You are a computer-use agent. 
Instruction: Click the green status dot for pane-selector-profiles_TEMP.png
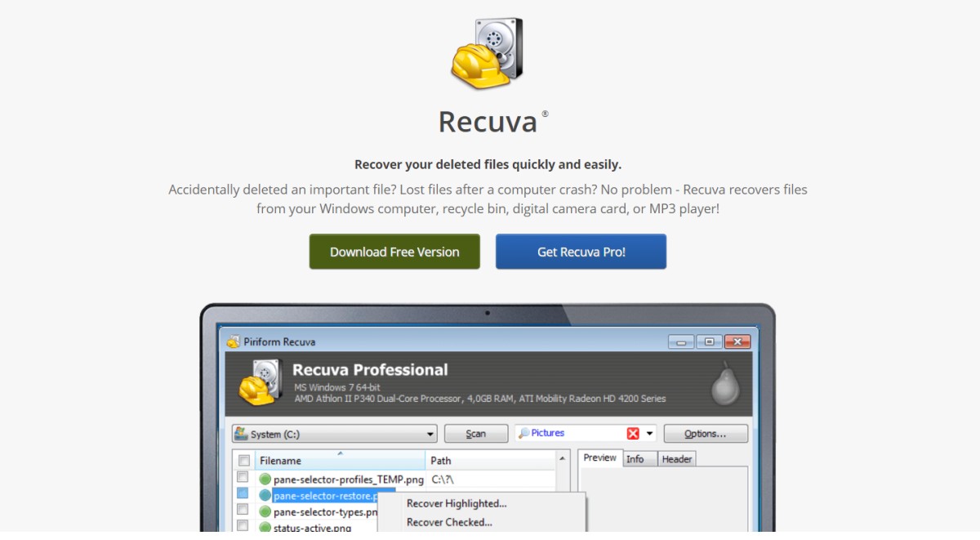pyautogui.click(x=265, y=480)
